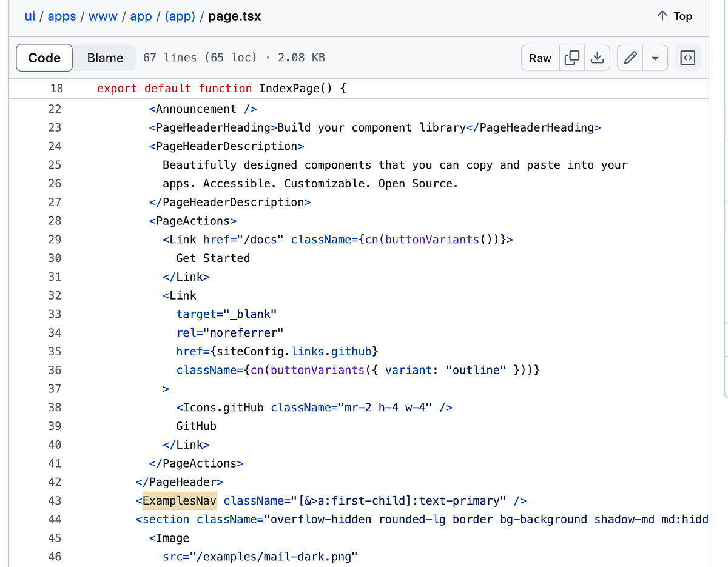Expand more editing choices beside pencil
728x567 pixels.
(655, 58)
